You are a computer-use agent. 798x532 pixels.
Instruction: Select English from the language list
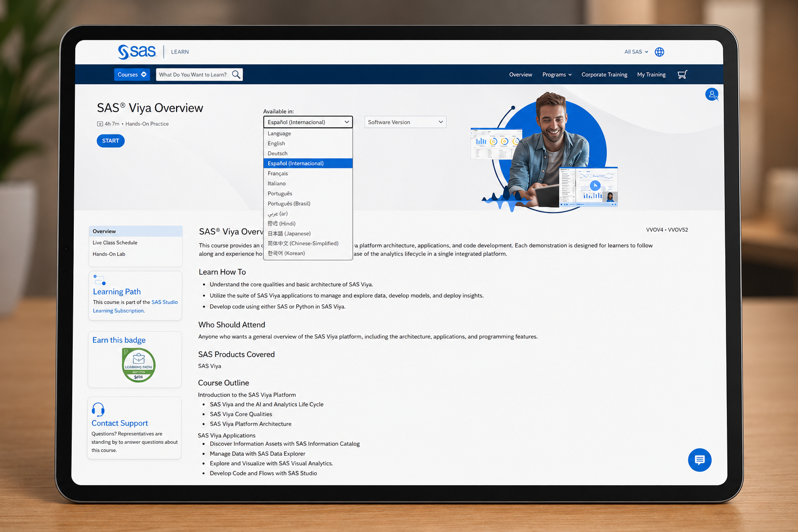pos(308,143)
